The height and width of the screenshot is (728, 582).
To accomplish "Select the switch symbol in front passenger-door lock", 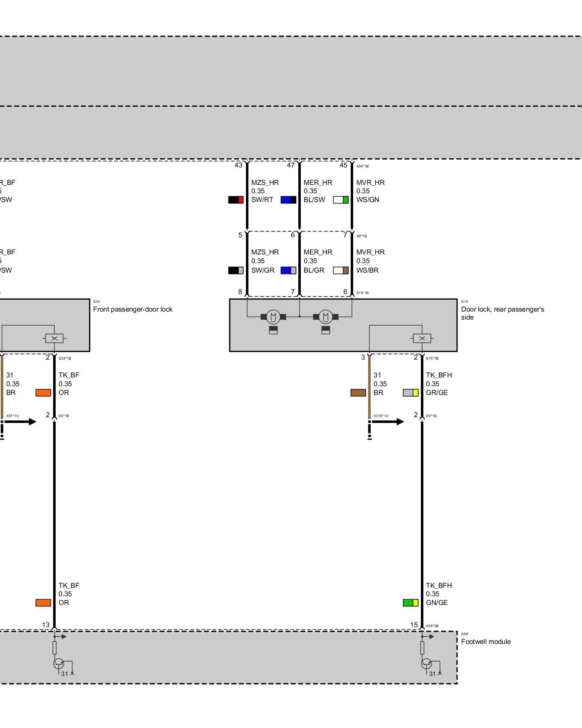I will click(54, 338).
